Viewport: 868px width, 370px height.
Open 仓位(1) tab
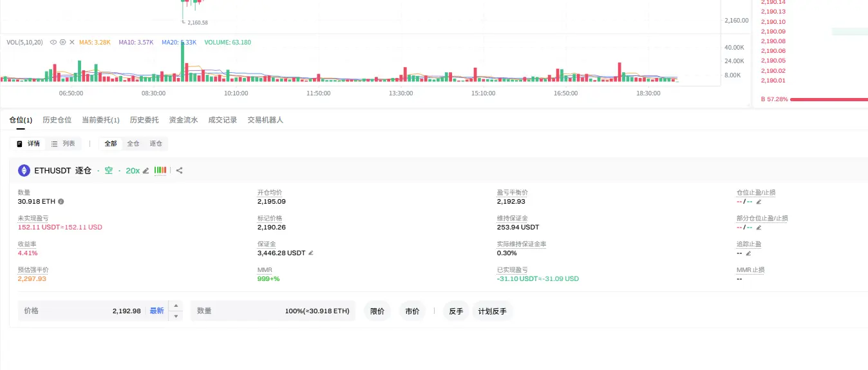[x=21, y=120]
